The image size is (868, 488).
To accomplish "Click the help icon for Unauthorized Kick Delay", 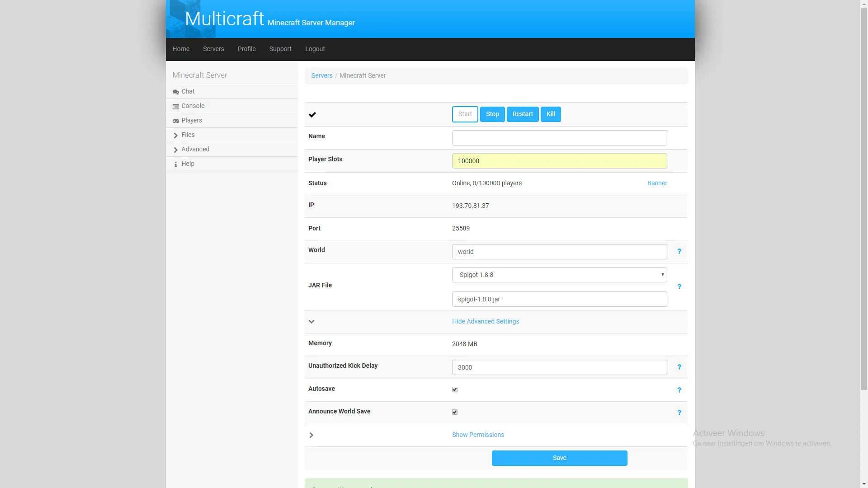I will [679, 367].
